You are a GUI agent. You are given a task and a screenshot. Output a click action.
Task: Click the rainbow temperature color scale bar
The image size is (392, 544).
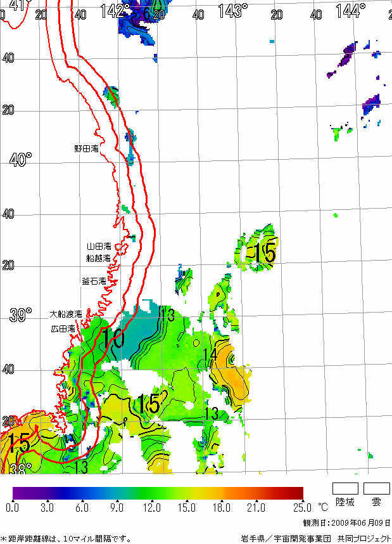pos(158,493)
